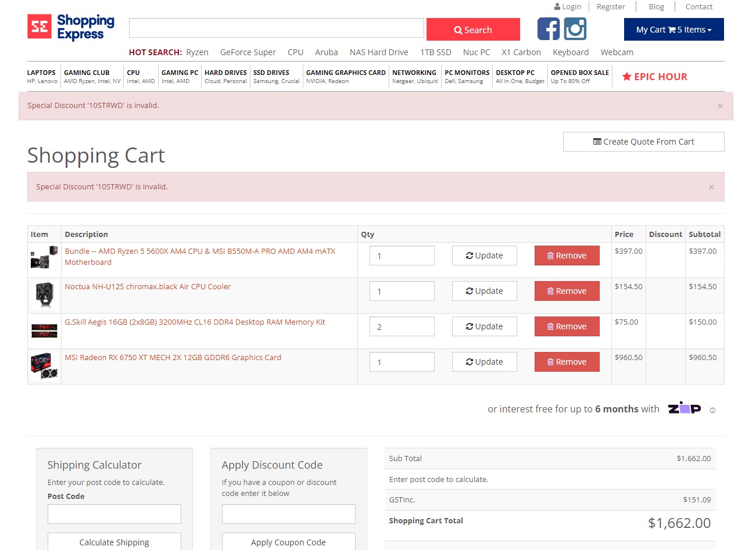
Task: Focus the top search input box
Action: [x=277, y=28]
